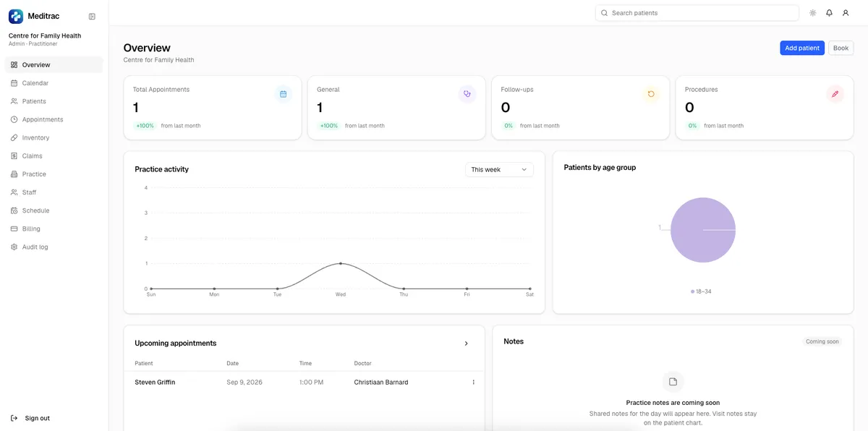Open the user account icon
Viewport: 868px width, 431px height.
click(846, 13)
